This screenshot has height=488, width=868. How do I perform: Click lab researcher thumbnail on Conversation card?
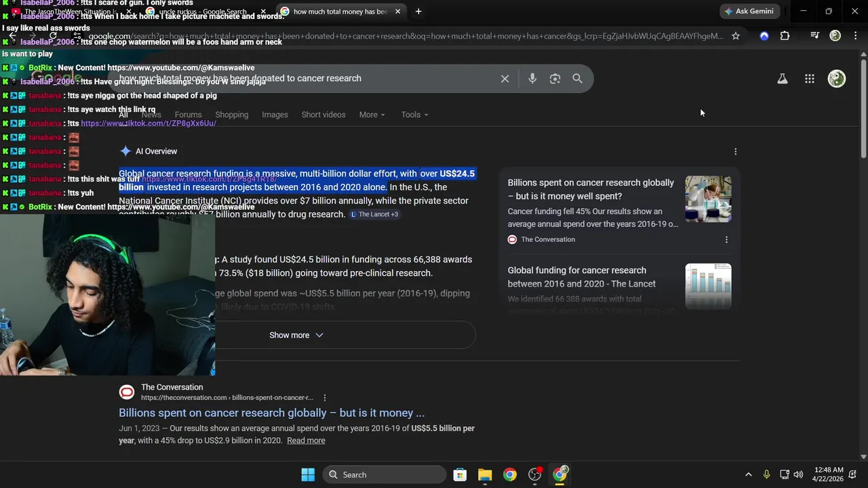(x=708, y=199)
